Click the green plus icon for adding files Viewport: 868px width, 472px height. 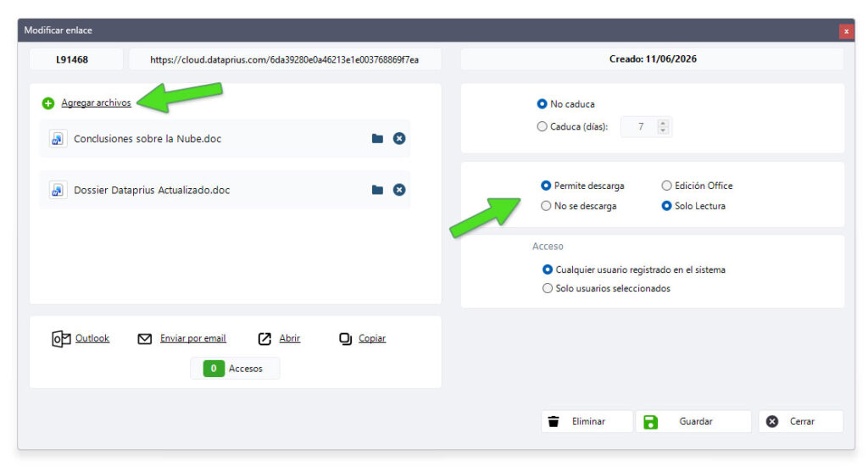pos(48,103)
